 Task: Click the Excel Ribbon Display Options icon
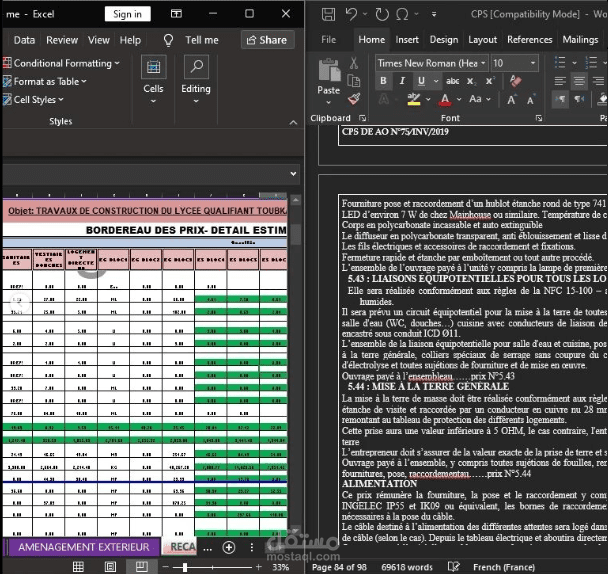(176, 14)
